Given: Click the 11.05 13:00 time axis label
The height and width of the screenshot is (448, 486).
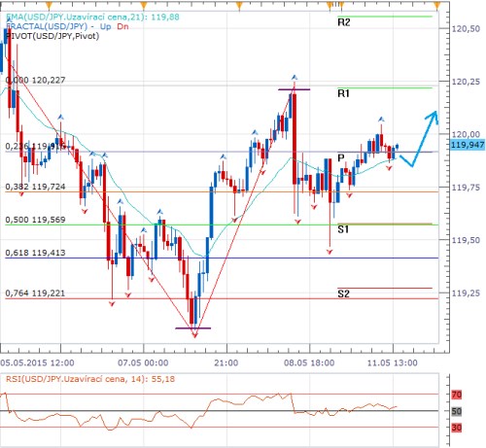Looking at the screenshot, I should [x=393, y=362].
